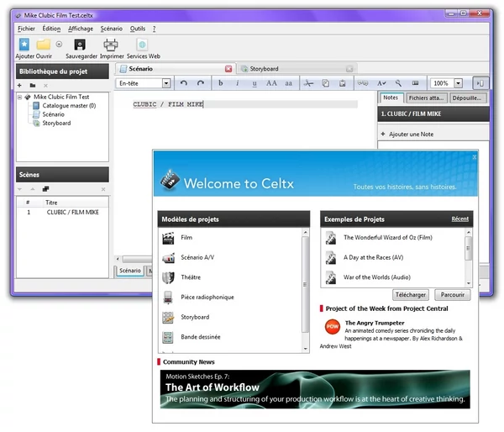The width and height of the screenshot is (504, 432).
Task: Choose the Scénario A/V template
Action: tap(197, 258)
